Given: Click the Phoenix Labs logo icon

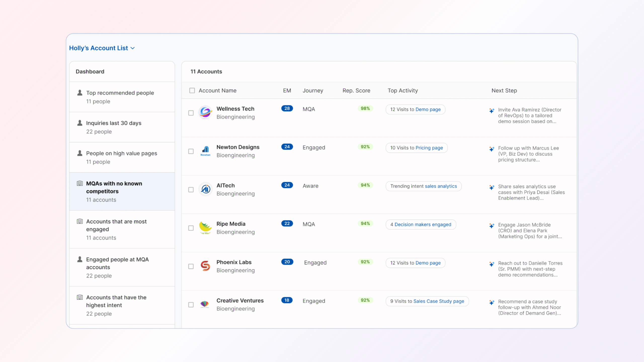Looking at the screenshot, I should point(205,266).
